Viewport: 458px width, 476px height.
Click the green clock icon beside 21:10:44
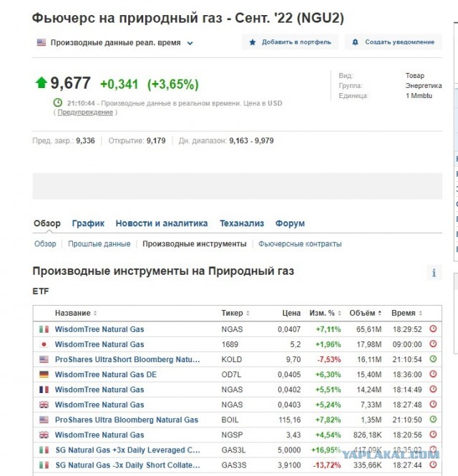[x=58, y=102]
